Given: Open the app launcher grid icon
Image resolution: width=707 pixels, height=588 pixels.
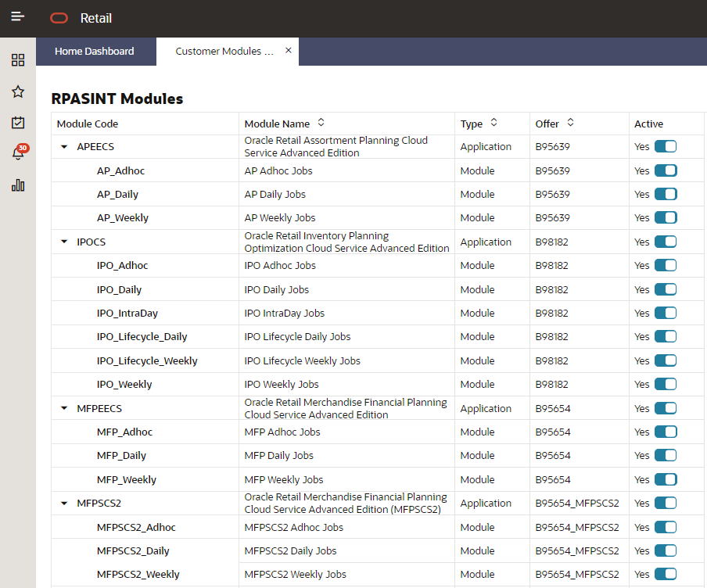Looking at the screenshot, I should pos(17,59).
